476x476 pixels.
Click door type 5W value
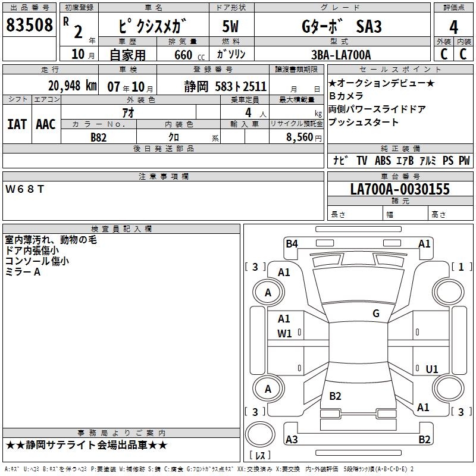coord(230,26)
